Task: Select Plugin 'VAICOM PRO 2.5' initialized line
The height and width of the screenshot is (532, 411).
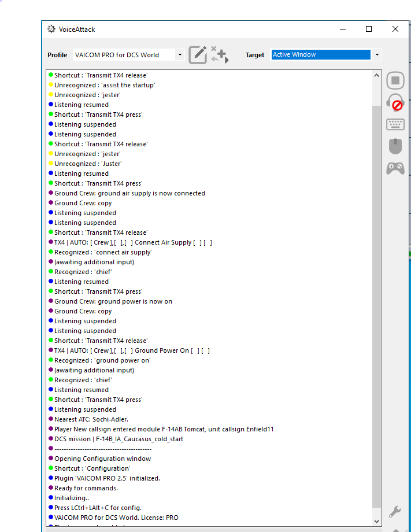Action: click(105, 479)
